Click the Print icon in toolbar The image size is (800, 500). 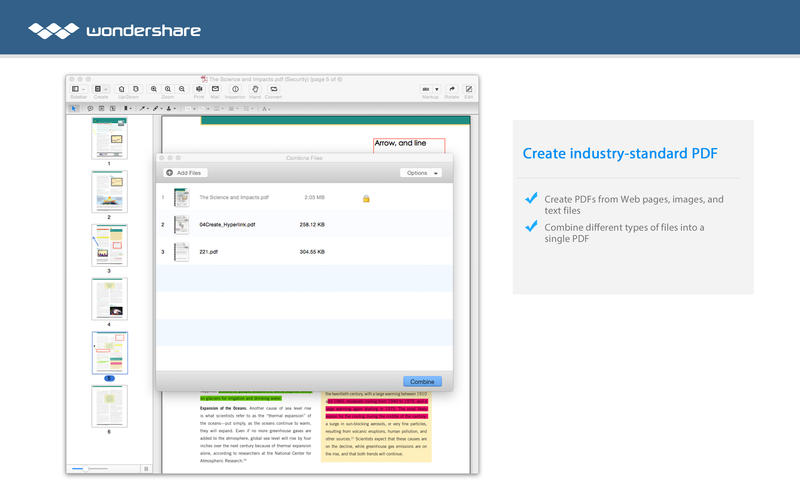point(200,89)
